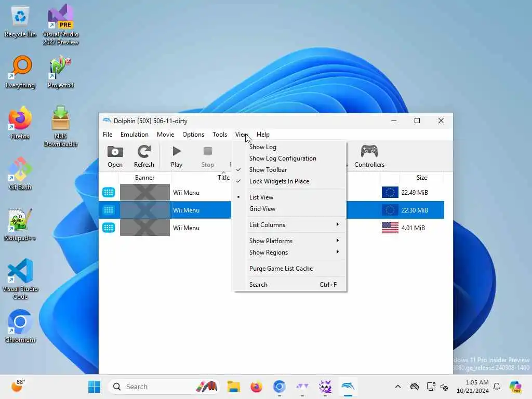Show hidden system tray icons chevron
This screenshot has width=532, height=399.
click(x=398, y=387)
